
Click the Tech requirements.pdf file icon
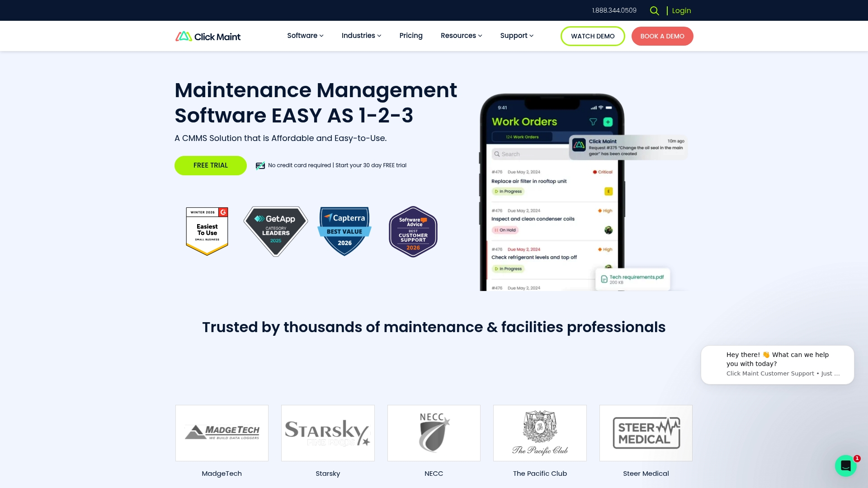tap(604, 279)
